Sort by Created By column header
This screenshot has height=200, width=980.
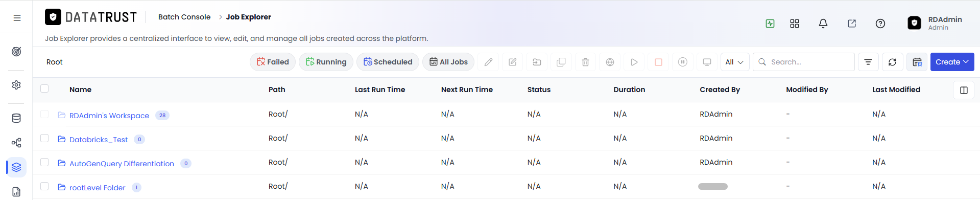720,90
